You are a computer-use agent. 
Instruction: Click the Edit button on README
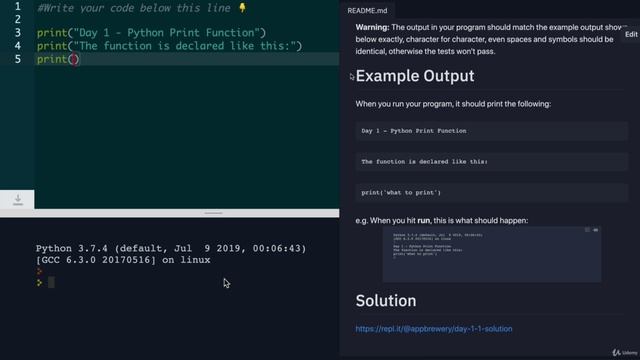[631, 34]
